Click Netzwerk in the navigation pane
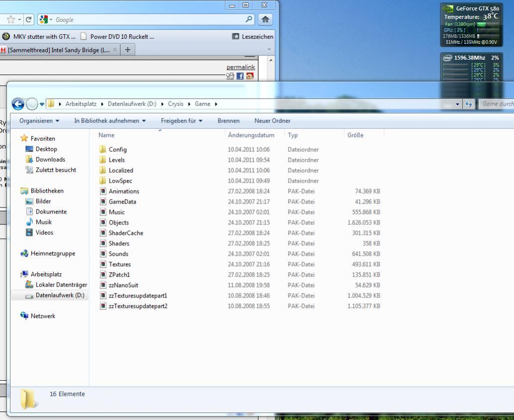The image size is (514, 420). [43, 316]
